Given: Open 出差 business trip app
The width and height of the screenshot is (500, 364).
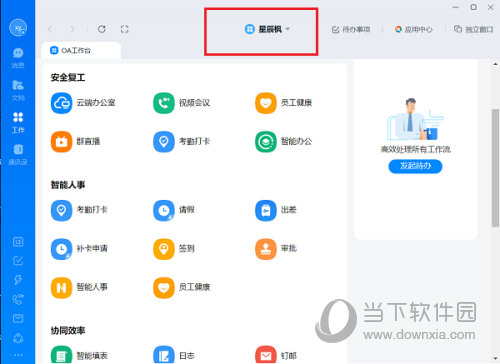Looking at the screenshot, I should pyautogui.click(x=276, y=210).
